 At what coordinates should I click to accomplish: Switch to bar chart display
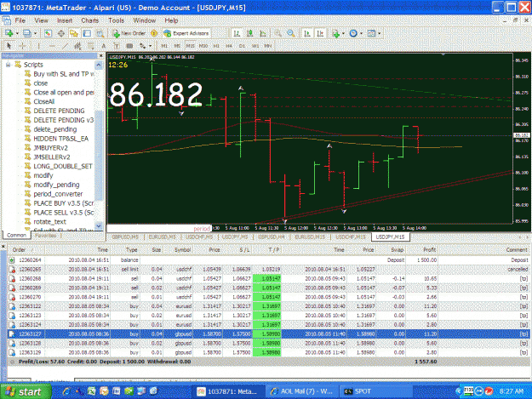click(237, 33)
